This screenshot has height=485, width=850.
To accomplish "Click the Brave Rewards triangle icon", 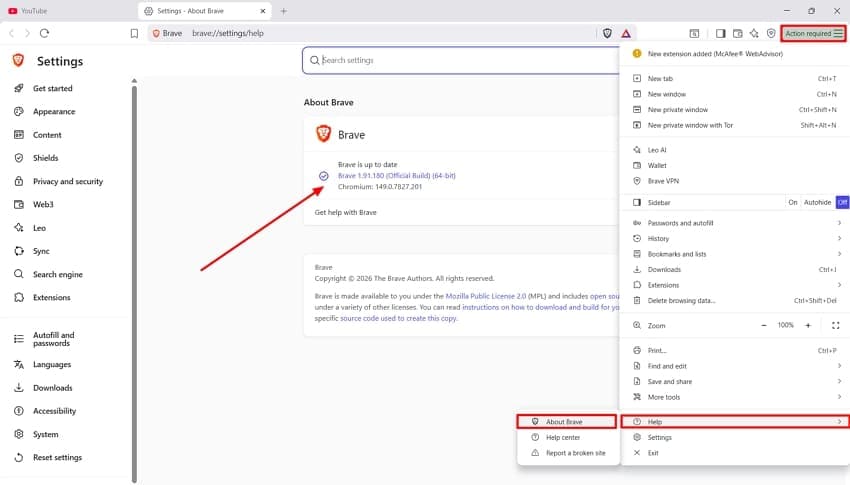I will [626, 34].
